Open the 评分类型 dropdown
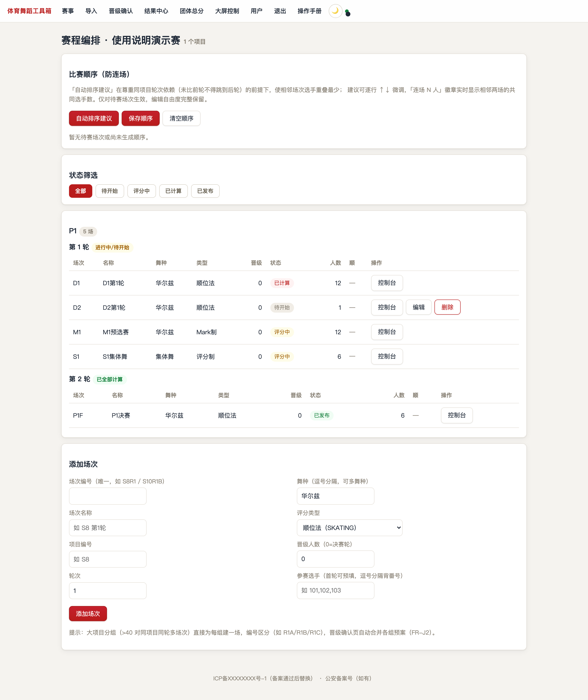Viewport: 588px width, 700px height. 349,528
